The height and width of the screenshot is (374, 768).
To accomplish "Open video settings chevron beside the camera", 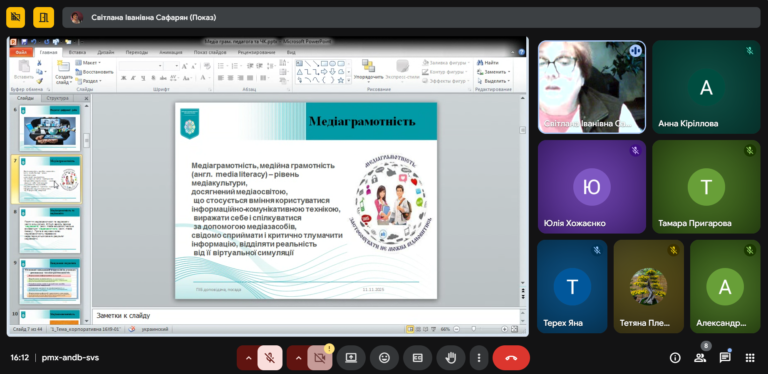I will coord(298,358).
